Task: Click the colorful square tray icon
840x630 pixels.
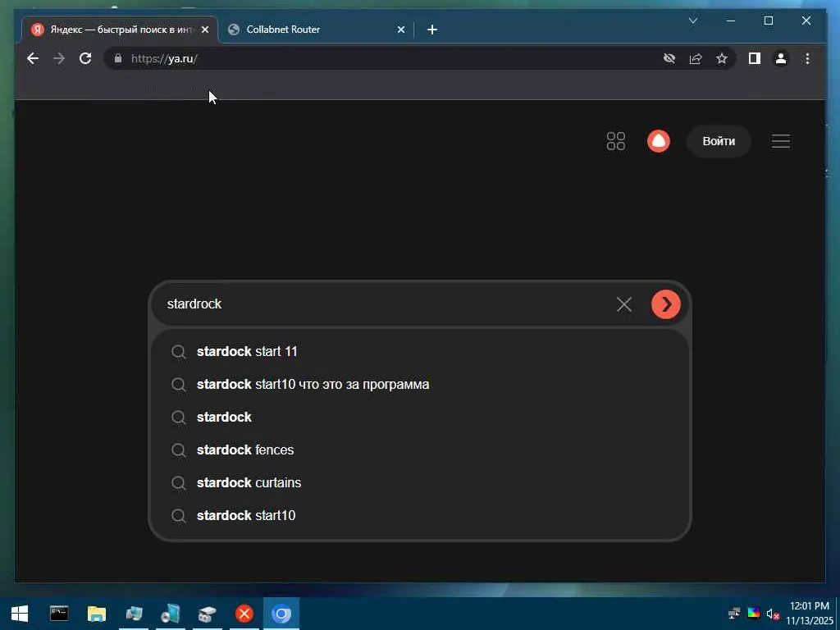Action: (x=754, y=613)
